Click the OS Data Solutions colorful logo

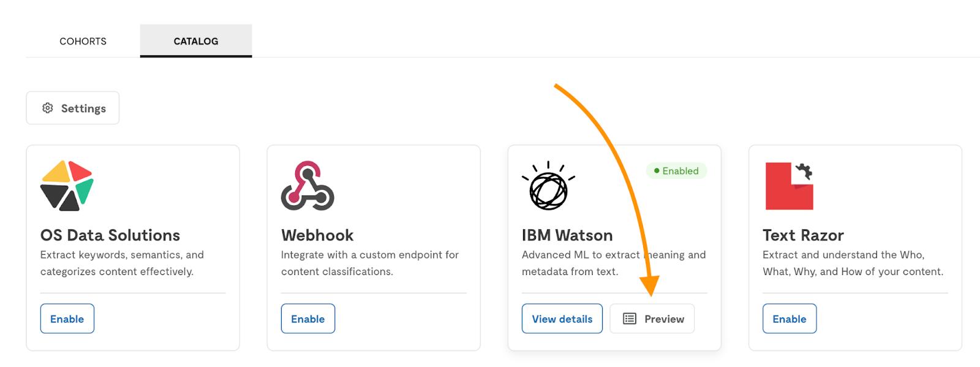pyautogui.click(x=67, y=186)
